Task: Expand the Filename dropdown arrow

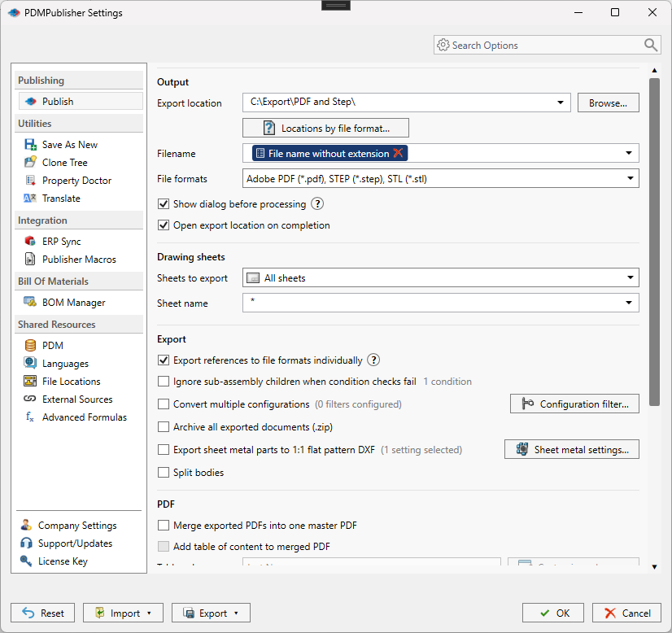Action: (x=629, y=153)
